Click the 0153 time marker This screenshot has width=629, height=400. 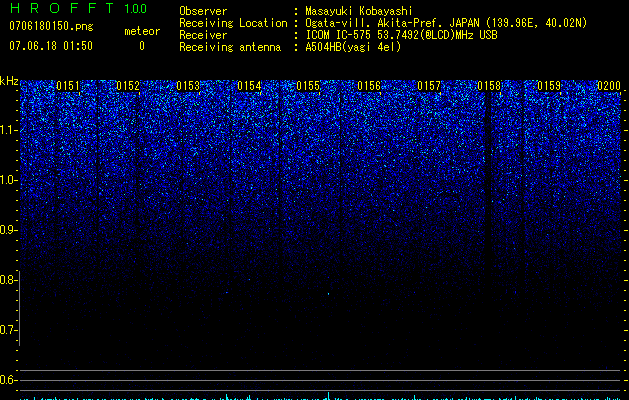pos(188,86)
